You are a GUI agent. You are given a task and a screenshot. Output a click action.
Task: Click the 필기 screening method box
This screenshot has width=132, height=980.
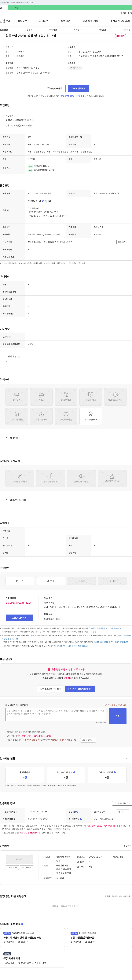(x=81, y=581)
